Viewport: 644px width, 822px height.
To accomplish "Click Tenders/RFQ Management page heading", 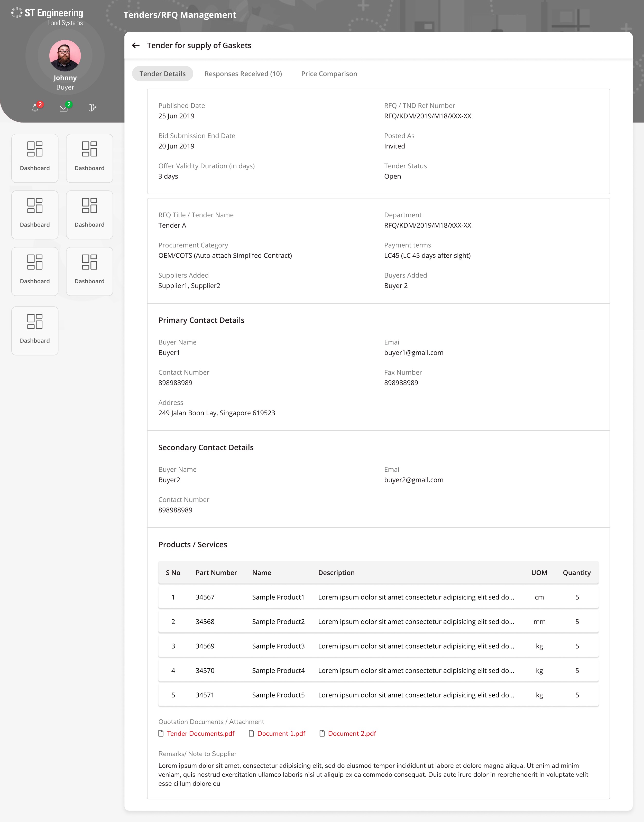I will tap(180, 15).
